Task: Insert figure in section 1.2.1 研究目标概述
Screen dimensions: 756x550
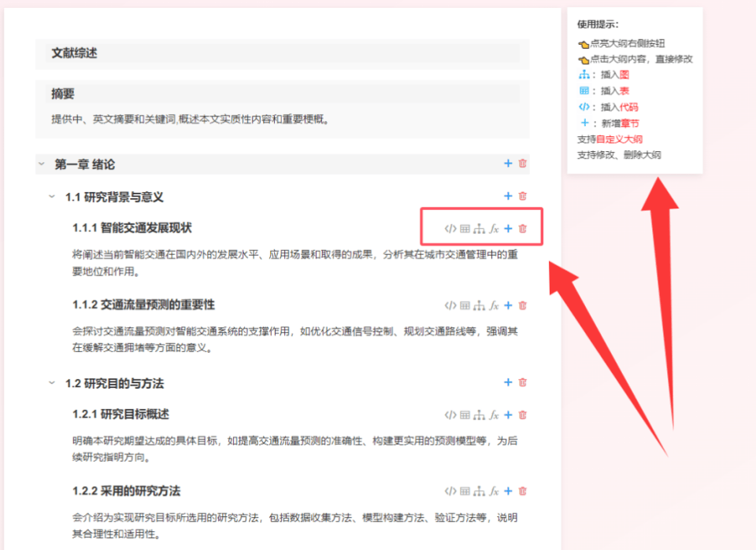Action: pyautogui.click(x=479, y=415)
